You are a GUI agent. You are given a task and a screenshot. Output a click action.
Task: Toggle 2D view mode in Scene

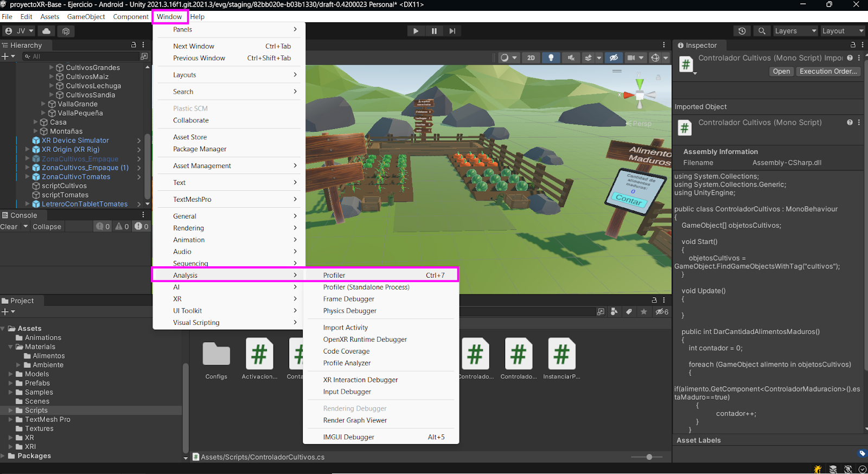tap(531, 57)
